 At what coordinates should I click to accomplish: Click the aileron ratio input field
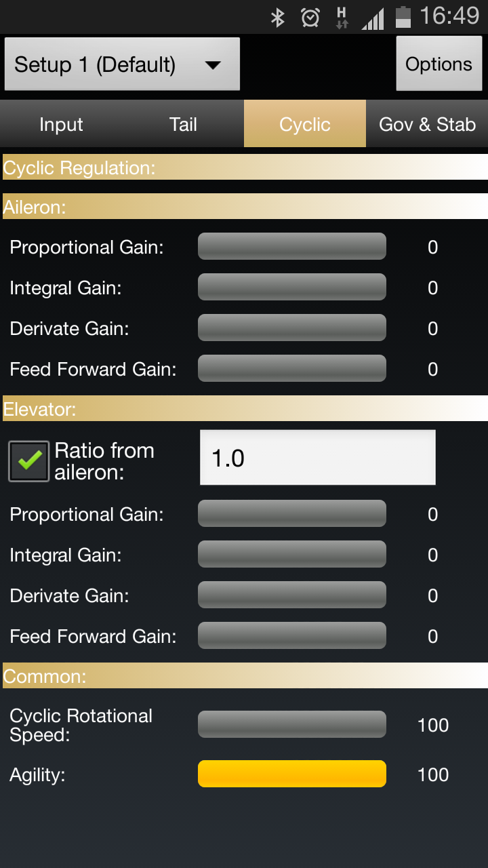tap(318, 458)
